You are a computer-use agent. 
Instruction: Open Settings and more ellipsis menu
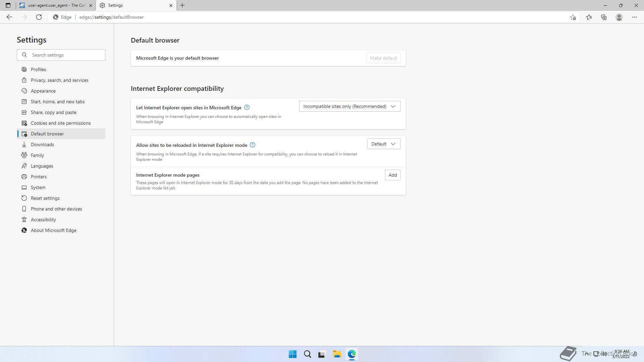[x=634, y=17]
